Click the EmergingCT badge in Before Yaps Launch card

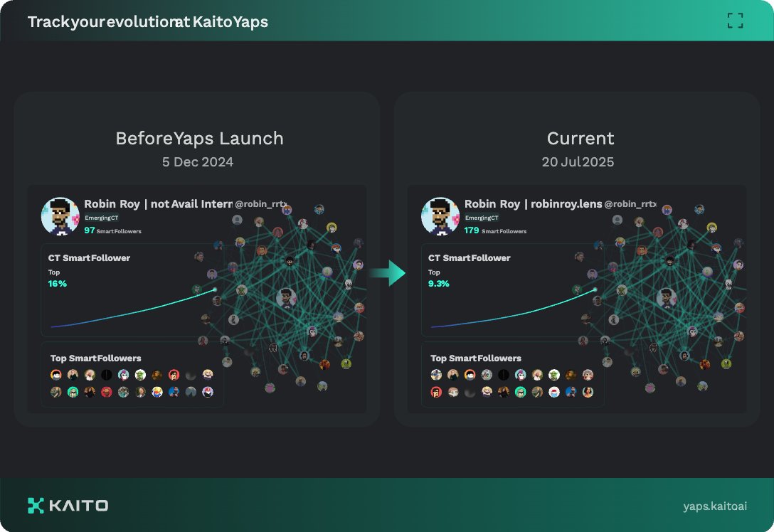click(101, 218)
